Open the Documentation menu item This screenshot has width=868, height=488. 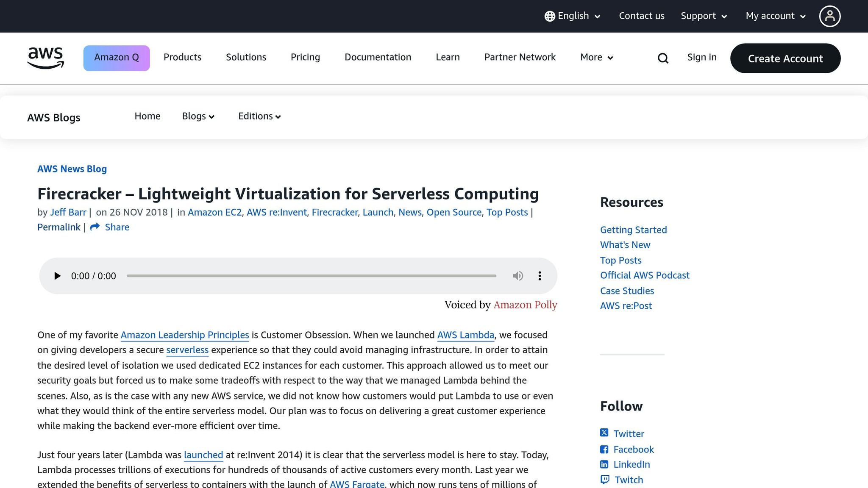coord(378,57)
